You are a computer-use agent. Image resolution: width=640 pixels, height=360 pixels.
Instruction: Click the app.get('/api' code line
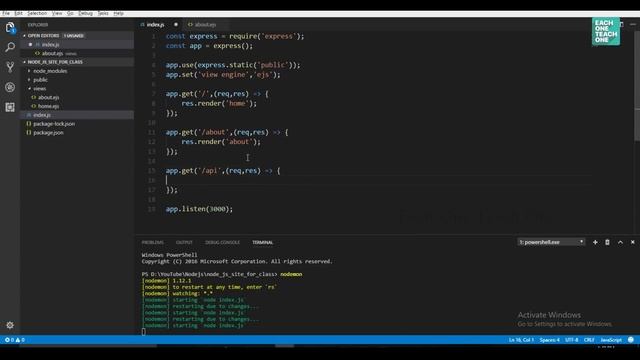point(223,171)
